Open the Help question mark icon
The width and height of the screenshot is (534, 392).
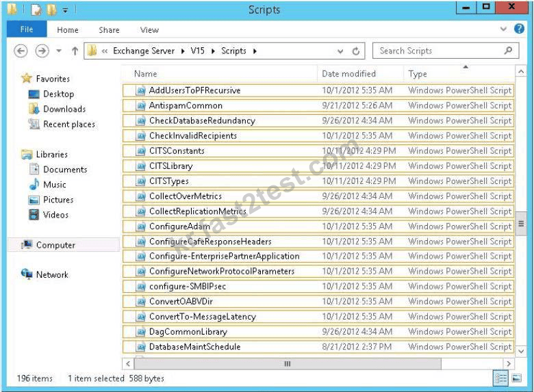(519, 29)
